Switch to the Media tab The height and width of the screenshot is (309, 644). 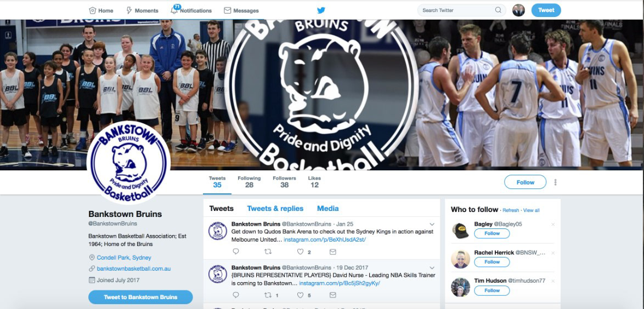[327, 208]
